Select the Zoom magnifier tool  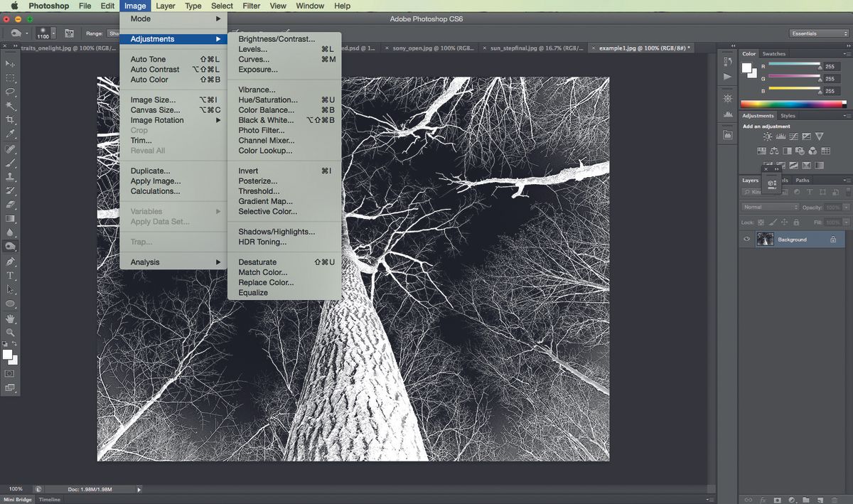10,332
